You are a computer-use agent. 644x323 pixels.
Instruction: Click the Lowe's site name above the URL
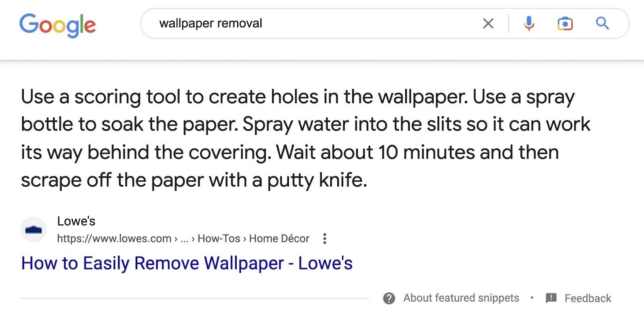(x=76, y=221)
